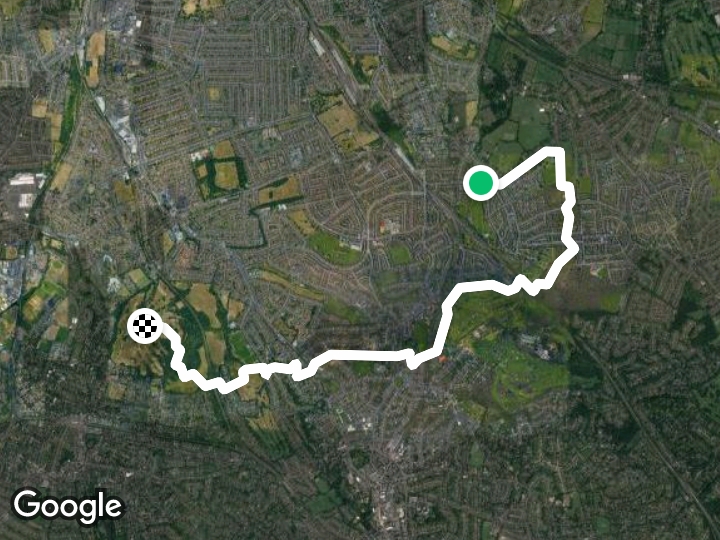Viewport: 720px width, 540px height.
Task: Click the yellow-brown field at the top-left edge
Action: point(95,57)
